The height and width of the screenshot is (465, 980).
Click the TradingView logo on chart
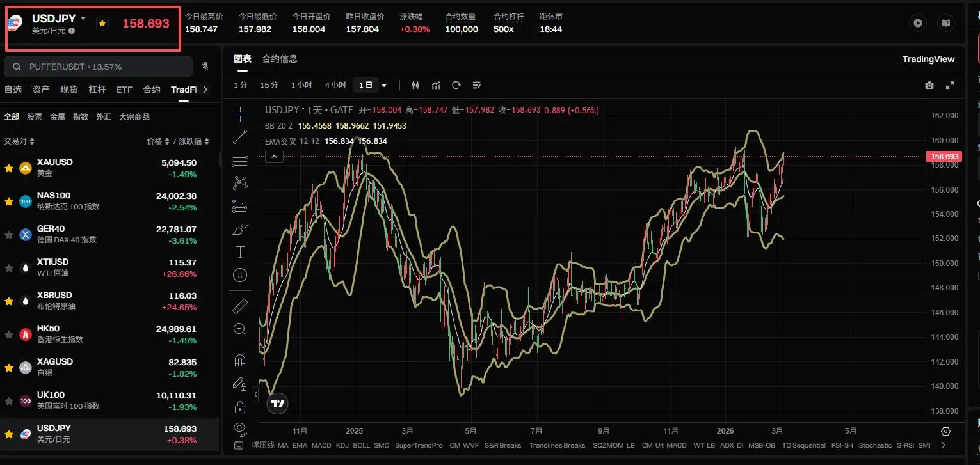[278, 404]
